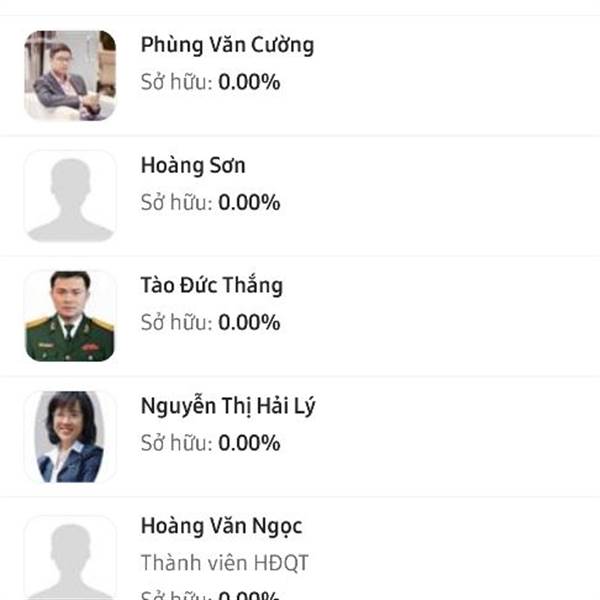Image resolution: width=600 pixels, height=600 pixels.
Task: Select the name Hoàng Sơn
Action: [193, 165]
